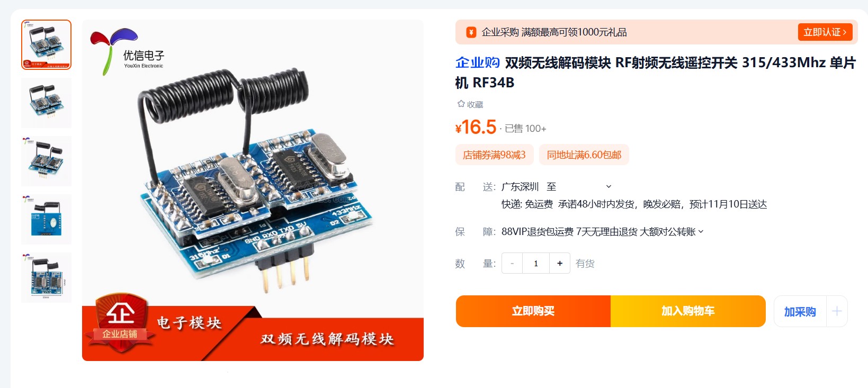Select the third product thumbnail
The image size is (868, 388).
point(46,161)
